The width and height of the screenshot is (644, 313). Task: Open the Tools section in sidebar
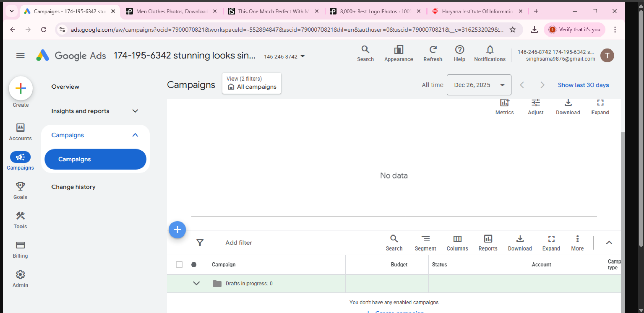pos(20,219)
